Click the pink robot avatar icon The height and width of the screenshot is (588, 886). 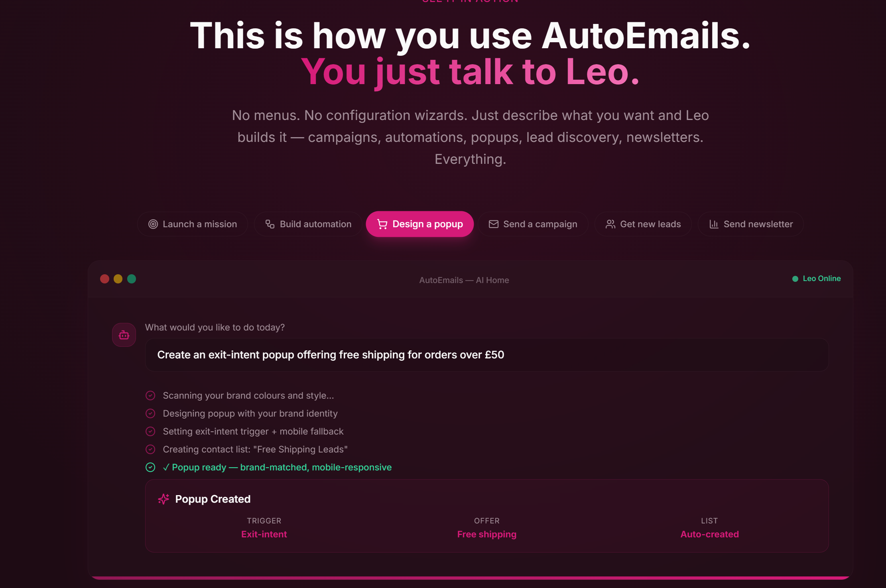coord(124,334)
